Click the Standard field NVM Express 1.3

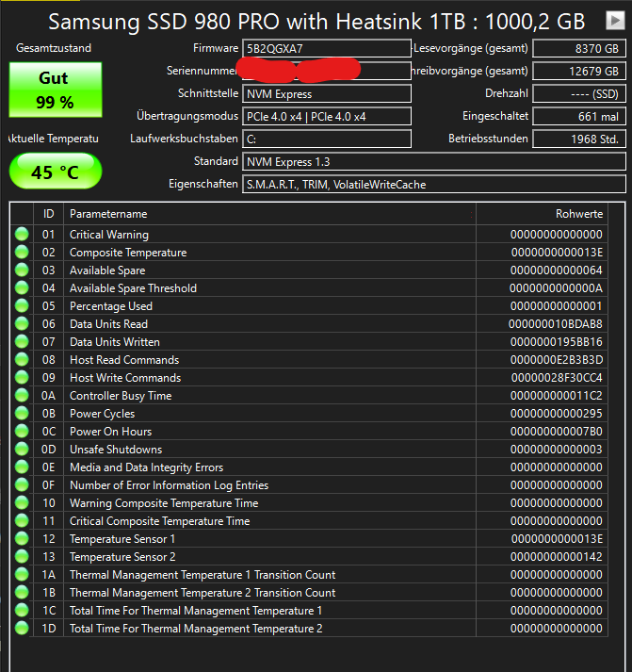(434, 161)
